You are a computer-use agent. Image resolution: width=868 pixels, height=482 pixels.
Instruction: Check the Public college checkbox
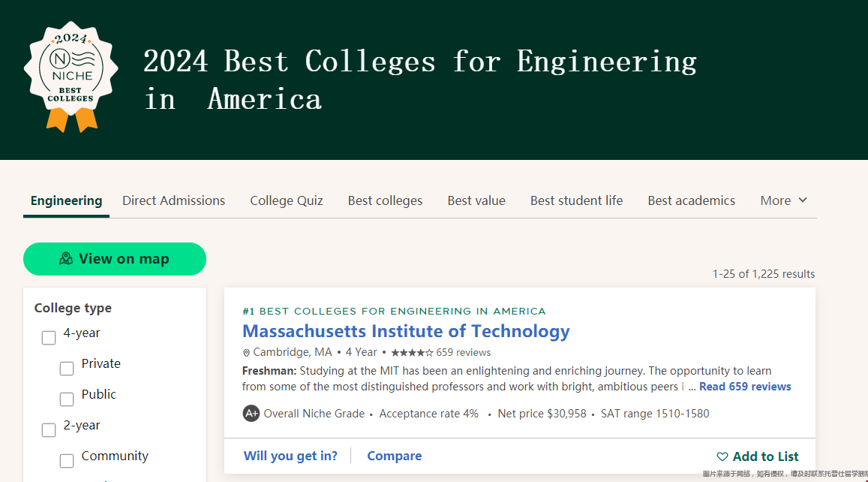67,399
